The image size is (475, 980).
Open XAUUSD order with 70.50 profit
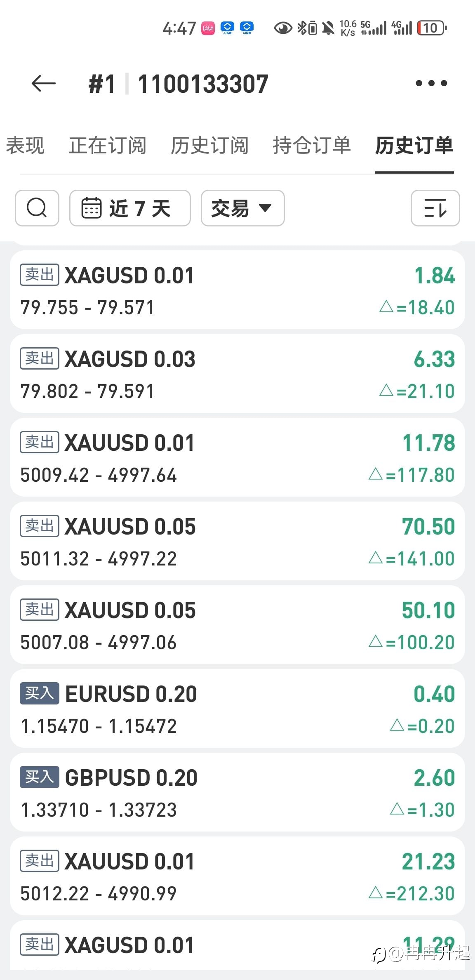click(x=237, y=541)
